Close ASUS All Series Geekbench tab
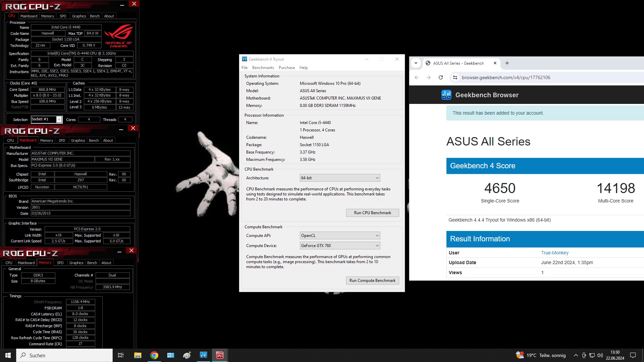Viewport: 644px width, 362px height. pyautogui.click(x=495, y=63)
